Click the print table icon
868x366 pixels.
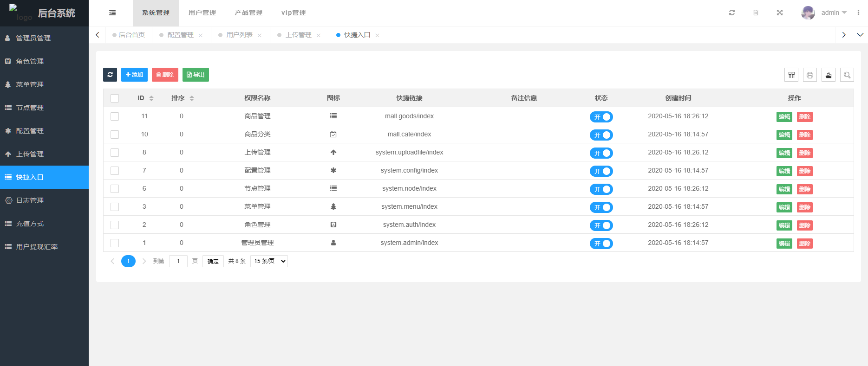point(810,75)
